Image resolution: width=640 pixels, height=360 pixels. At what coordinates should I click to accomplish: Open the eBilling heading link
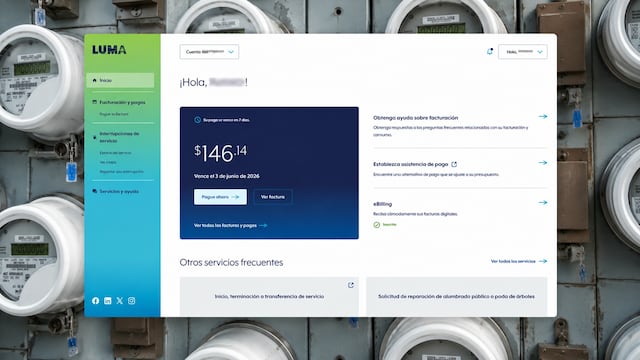point(382,204)
